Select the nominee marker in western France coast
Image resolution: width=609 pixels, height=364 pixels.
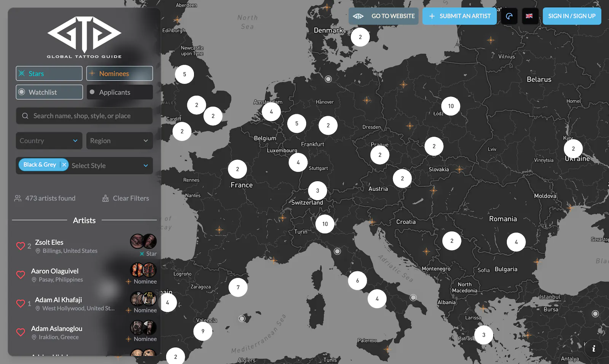click(219, 230)
